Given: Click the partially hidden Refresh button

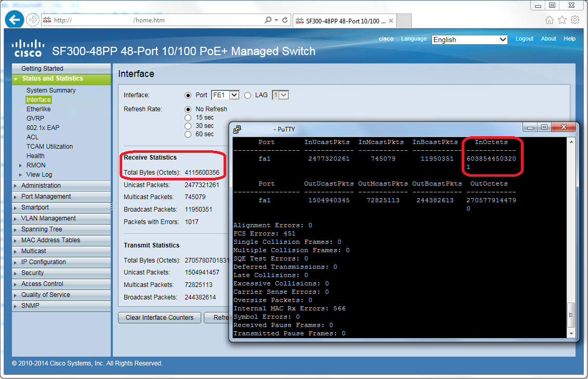Looking at the screenshot, I should [217, 318].
